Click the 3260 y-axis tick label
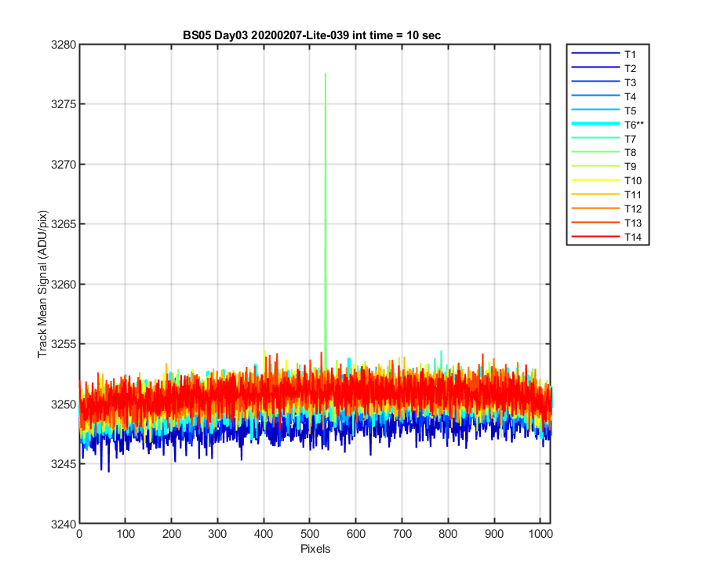This screenshot has height=588, width=706. (64, 285)
